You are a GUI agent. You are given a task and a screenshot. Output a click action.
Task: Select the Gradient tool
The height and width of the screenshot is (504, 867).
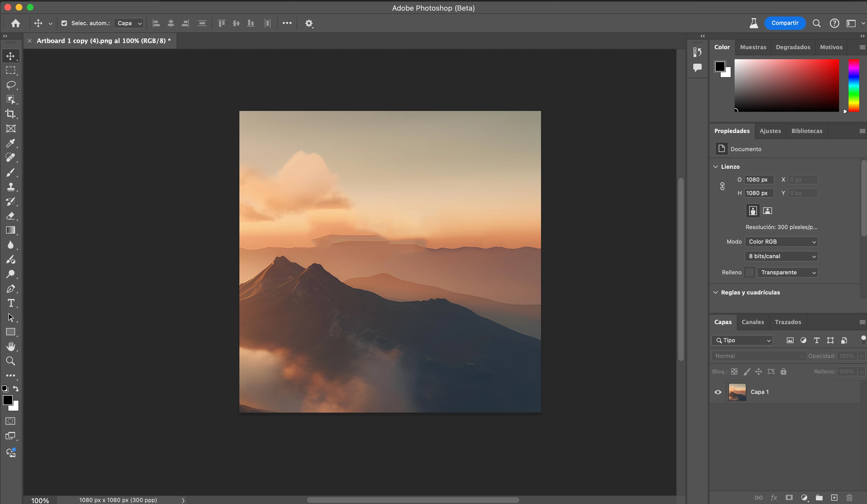[11, 230]
